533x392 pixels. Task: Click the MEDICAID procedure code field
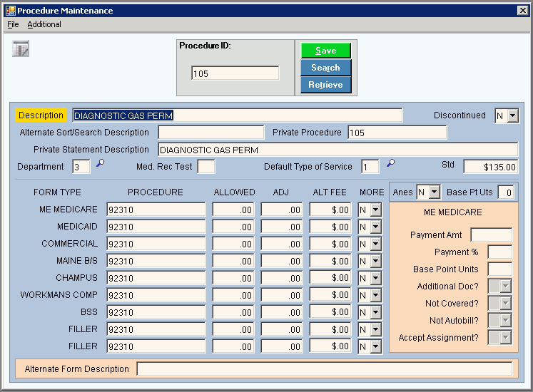156,227
